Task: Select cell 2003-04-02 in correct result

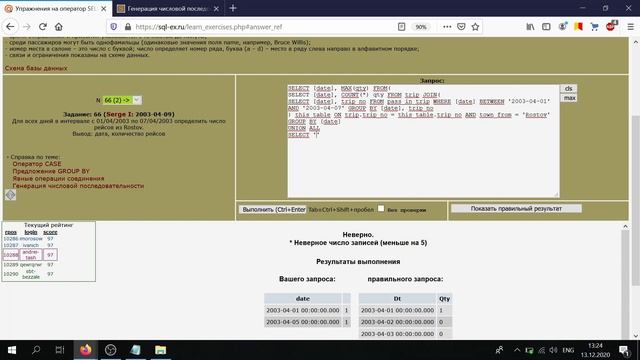Action: pos(397,322)
